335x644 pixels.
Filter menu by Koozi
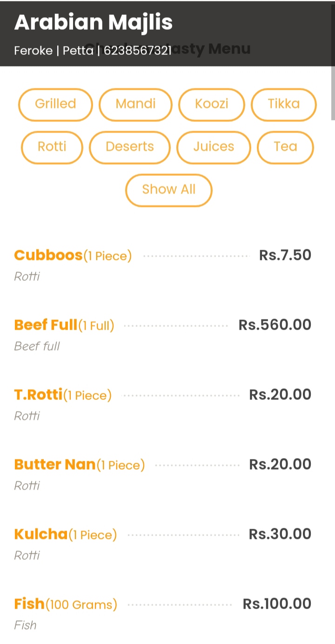click(x=212, y=104)
